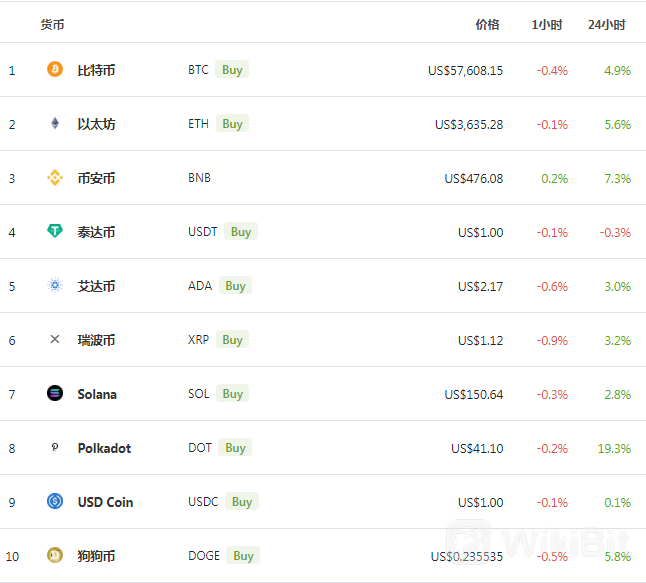Sort by 价格 column header

tap(487, 25)
